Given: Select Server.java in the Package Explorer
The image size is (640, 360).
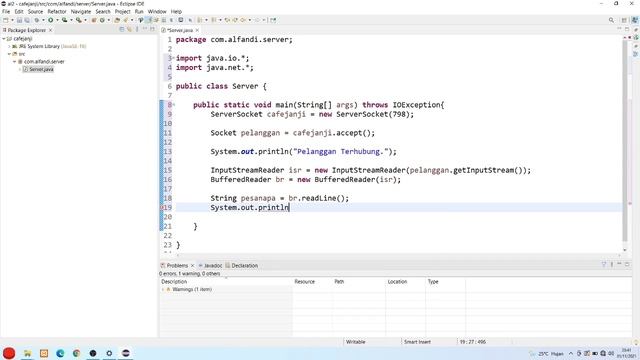Looking at the screenshot, I should click(x=38, y=69).
